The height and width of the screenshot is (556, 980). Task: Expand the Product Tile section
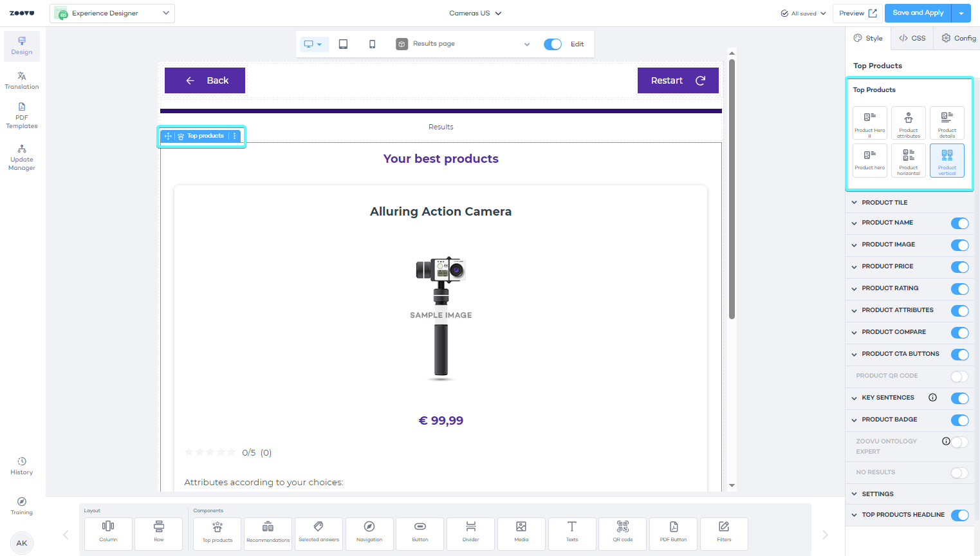pos(884,203)
